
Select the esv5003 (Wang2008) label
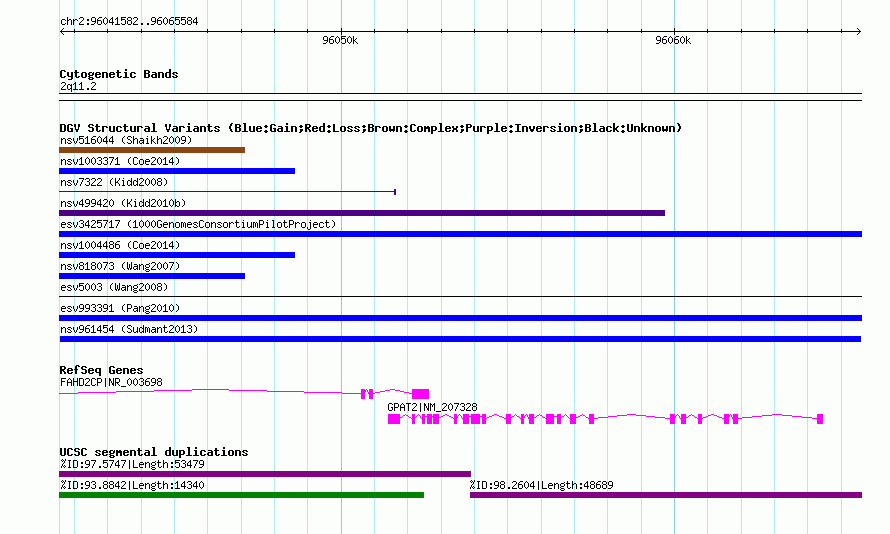(114, 287)
